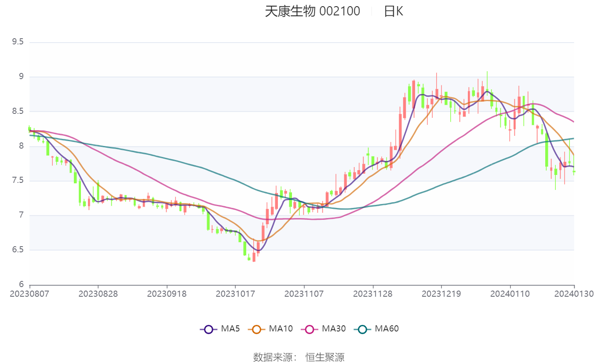Click the 9.5 price axis label

pos(18,42)
